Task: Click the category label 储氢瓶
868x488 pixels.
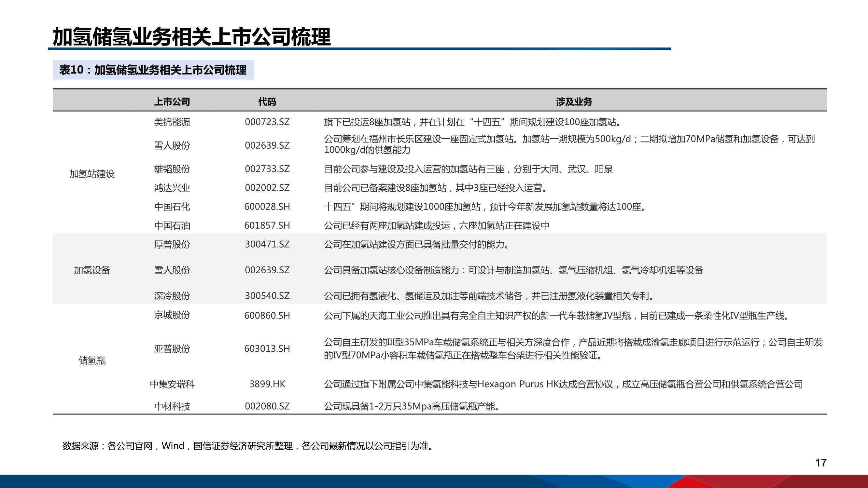Action: pos(92,361)
